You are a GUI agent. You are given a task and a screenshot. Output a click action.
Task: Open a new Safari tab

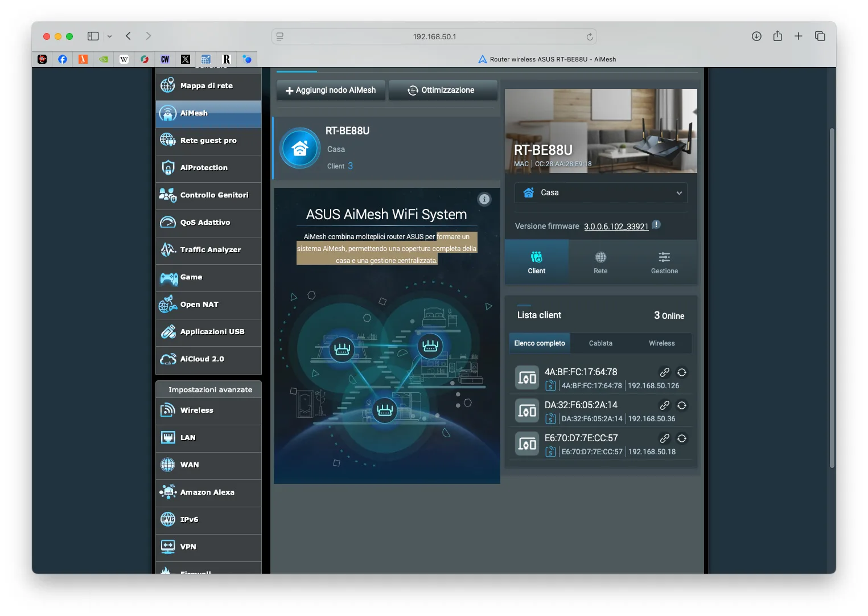click(x=799, y=36)
